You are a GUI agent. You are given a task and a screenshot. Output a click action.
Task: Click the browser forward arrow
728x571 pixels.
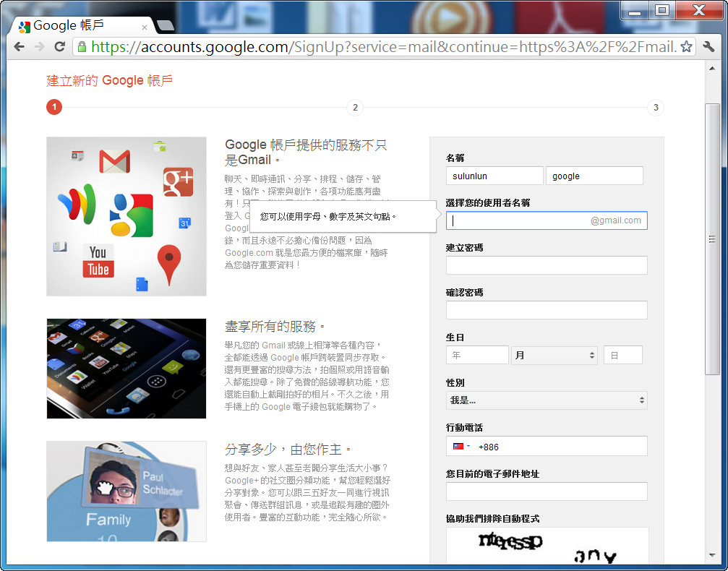tap(40, 46)
